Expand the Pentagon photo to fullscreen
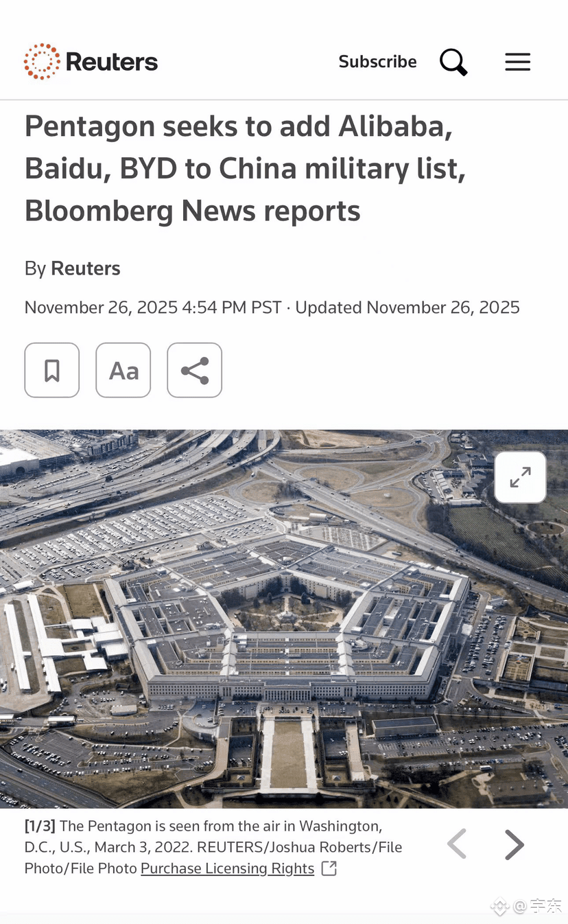This screenshot has width=568, height=924. 520,477
